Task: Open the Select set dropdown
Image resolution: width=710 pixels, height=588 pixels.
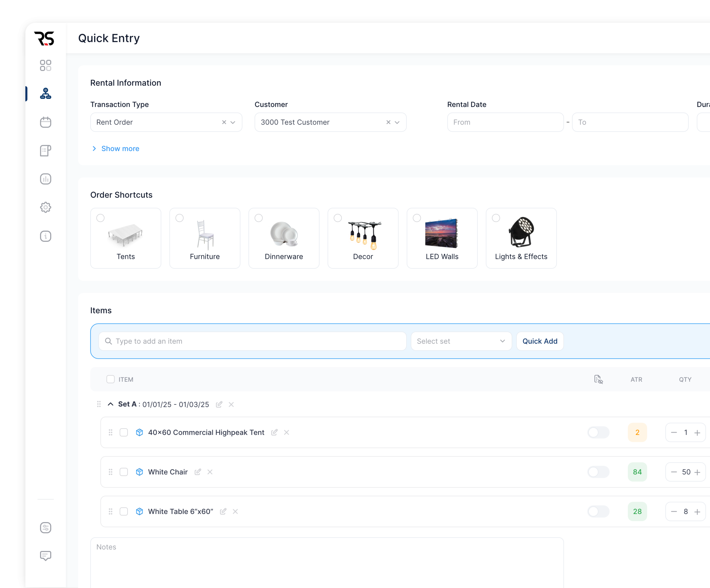Action: coord(461,341)
